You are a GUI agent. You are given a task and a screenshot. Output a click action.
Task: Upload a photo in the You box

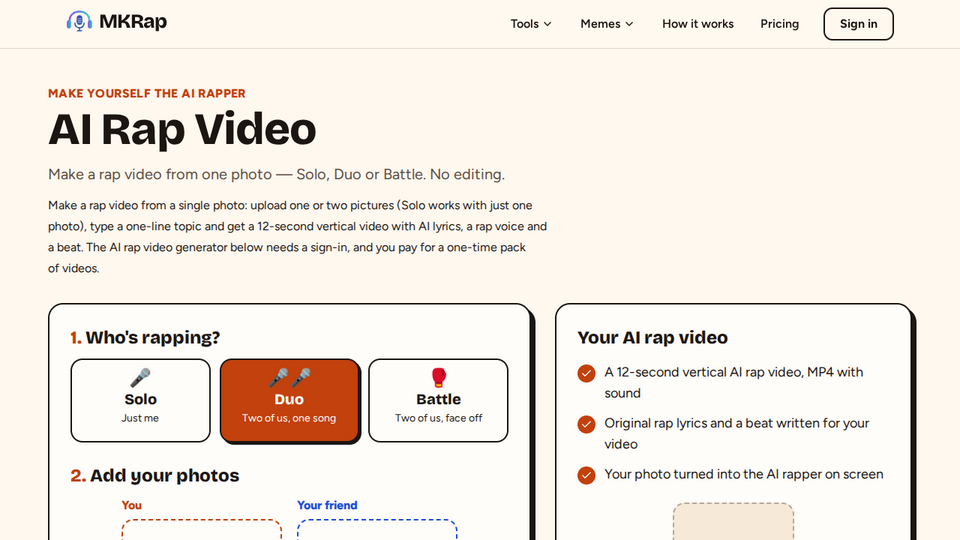pyautogui.click(x=201, y=530)
